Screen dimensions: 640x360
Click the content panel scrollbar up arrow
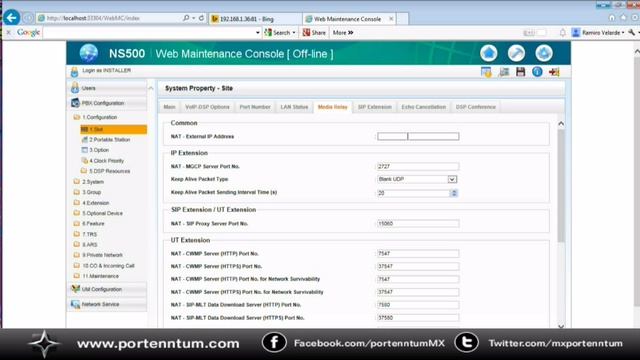point(561,124)
